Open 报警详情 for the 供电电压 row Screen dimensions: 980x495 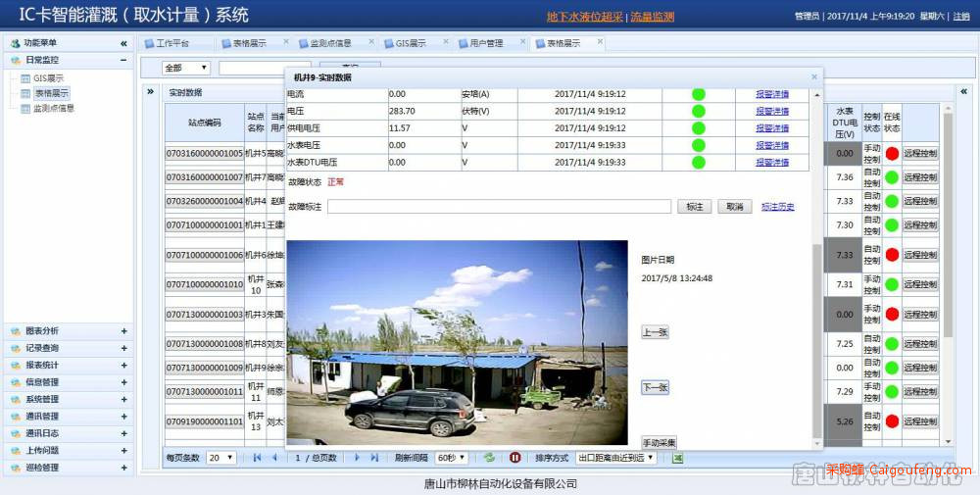pos(772,128)
